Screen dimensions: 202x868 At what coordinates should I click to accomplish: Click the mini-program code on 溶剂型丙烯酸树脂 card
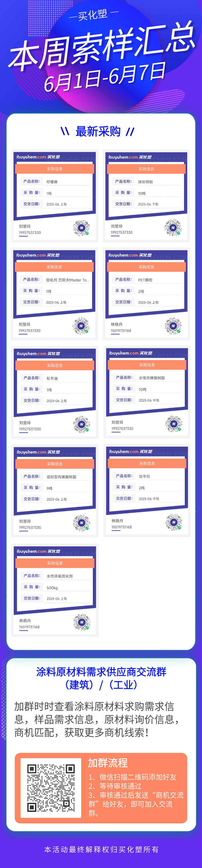(x=82, y=523)
